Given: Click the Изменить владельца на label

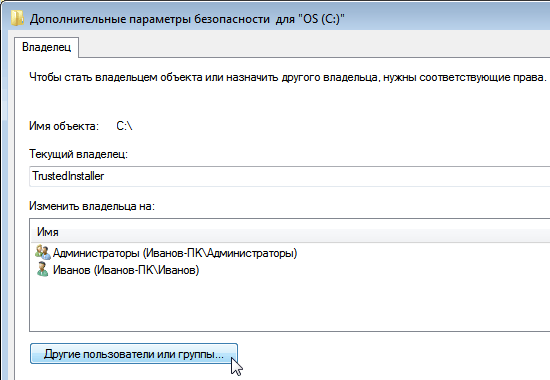Looking at the screenshot, I should (x=92, y=206).
